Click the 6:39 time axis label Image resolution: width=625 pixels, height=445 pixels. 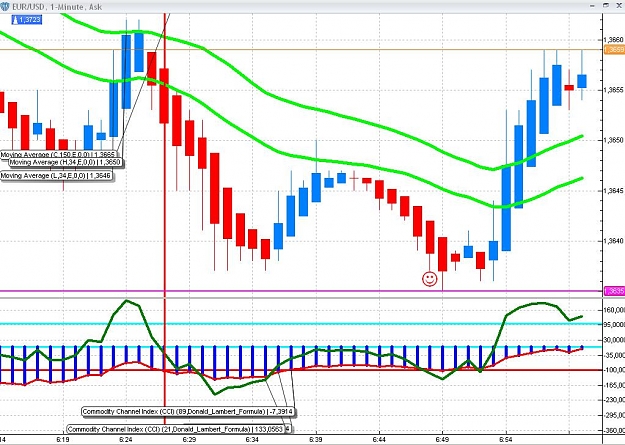(316, 439)
